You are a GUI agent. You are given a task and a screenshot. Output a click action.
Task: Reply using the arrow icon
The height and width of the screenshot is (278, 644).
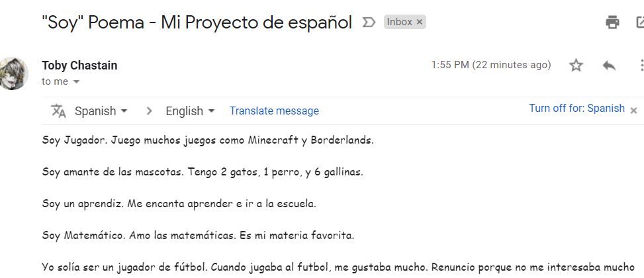coord(609,66)
